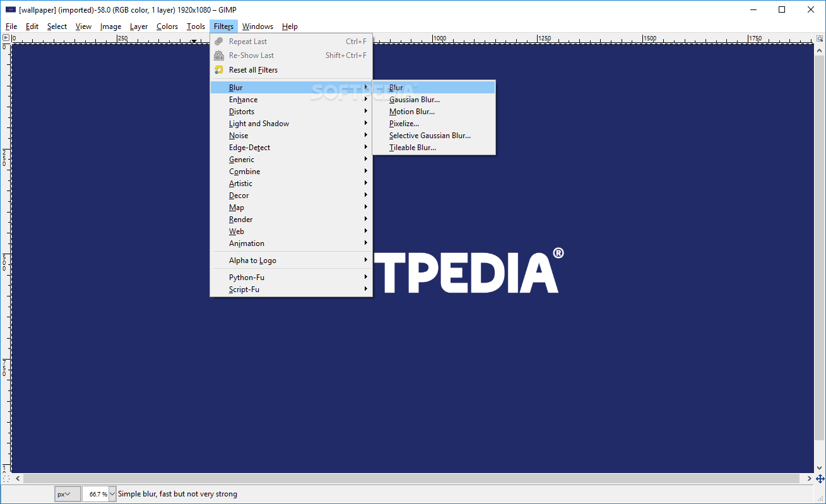Expand the Python-Fu submenu
826x504 pixels.
coord(291,278)
